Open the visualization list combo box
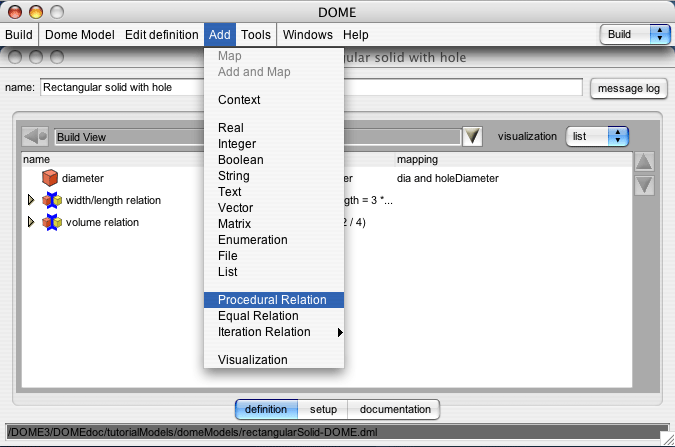 pos(597,137)
